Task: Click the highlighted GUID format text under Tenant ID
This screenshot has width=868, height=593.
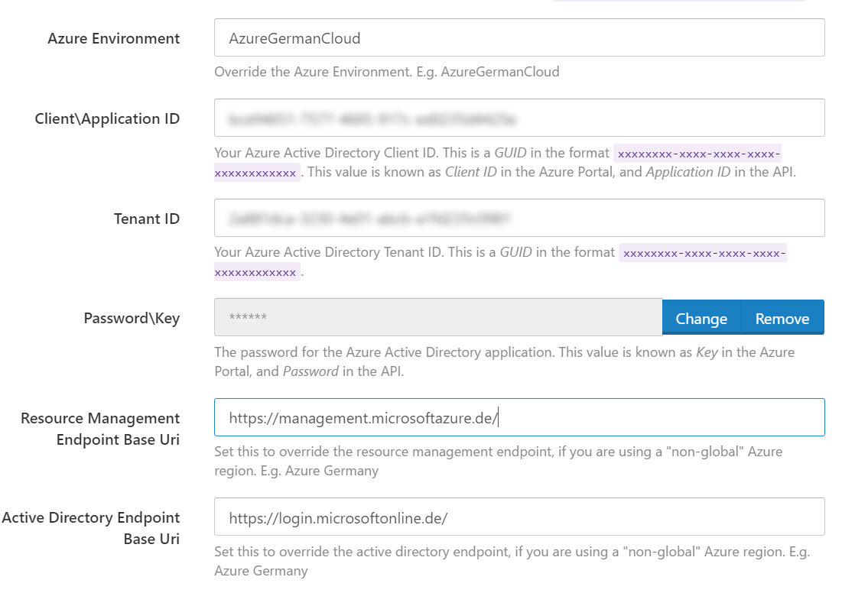Action: coord(704,252)
